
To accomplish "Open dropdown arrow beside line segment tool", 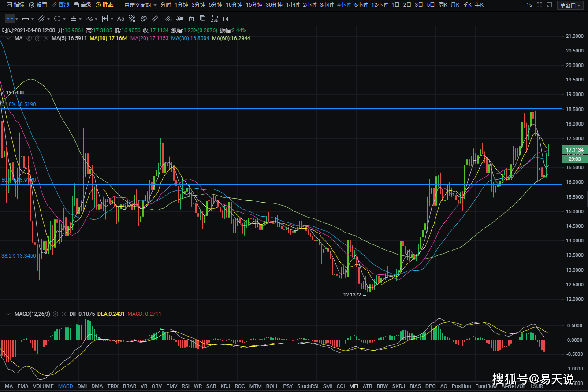I will tap(33, 19).
